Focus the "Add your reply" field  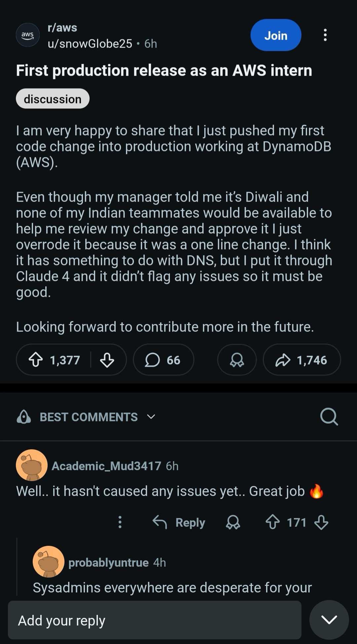pyautogui.click(x=154, y=620)
